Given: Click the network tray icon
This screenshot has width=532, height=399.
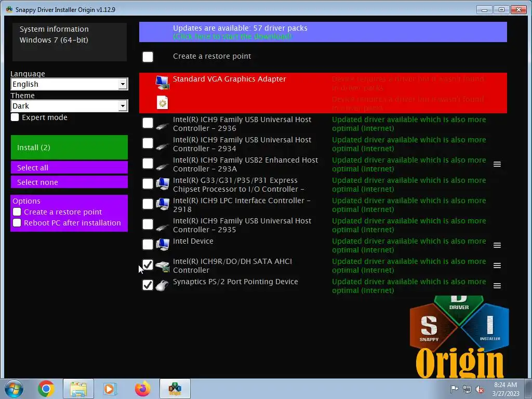Looking at the screenshot, I should pyautogui.click(x=467, y=389).
